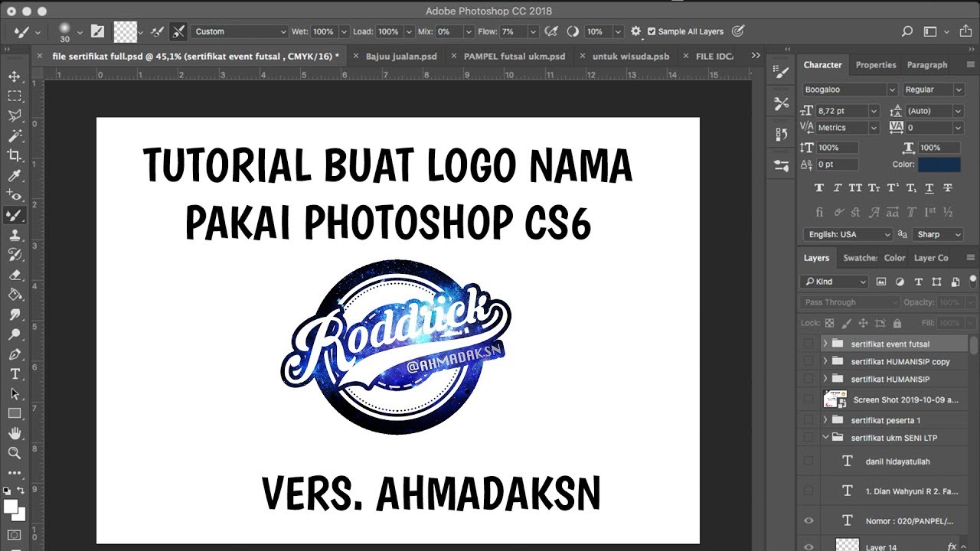Open the Paragraph panel tab
980x551 pixels.
point(927,65)
